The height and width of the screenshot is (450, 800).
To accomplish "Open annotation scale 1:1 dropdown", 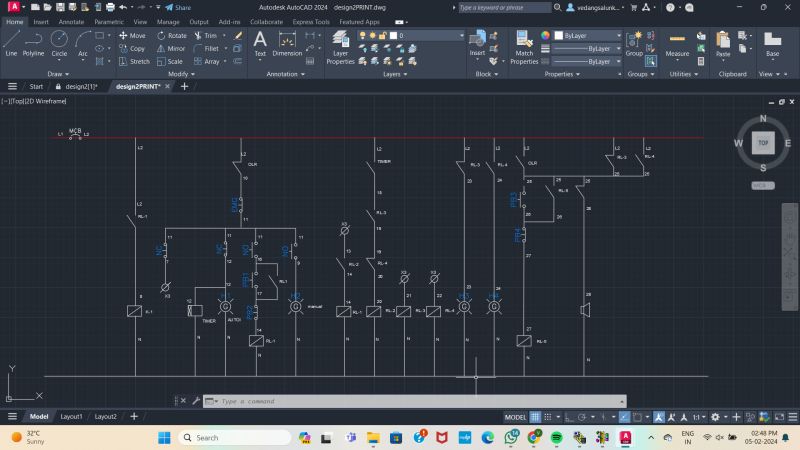I will (698, 417).
